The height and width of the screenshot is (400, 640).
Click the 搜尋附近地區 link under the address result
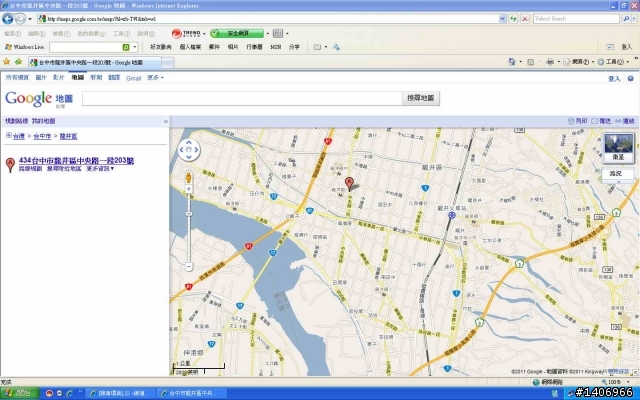tap(64, 169)
